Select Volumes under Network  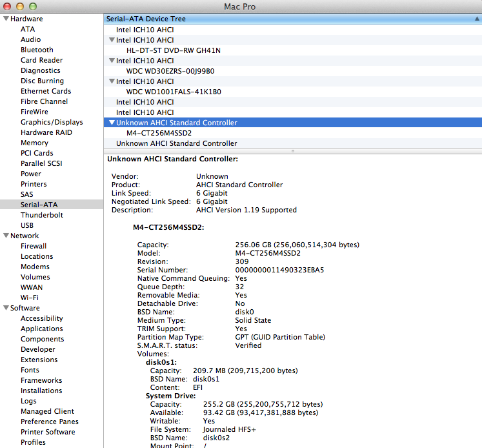point(35,277)
